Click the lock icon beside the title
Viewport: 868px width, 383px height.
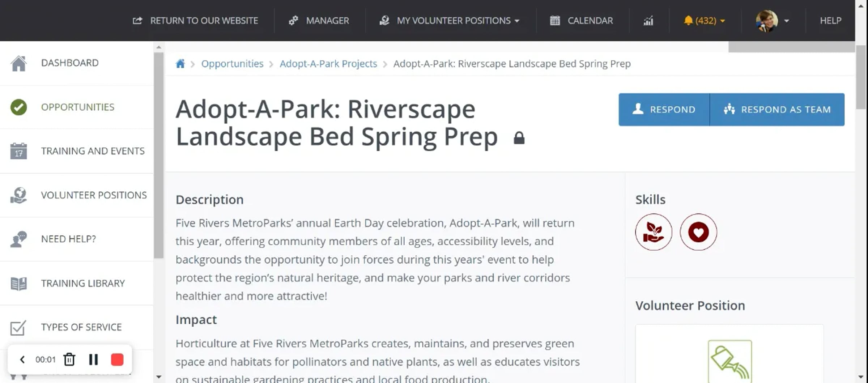coord(519,138)
